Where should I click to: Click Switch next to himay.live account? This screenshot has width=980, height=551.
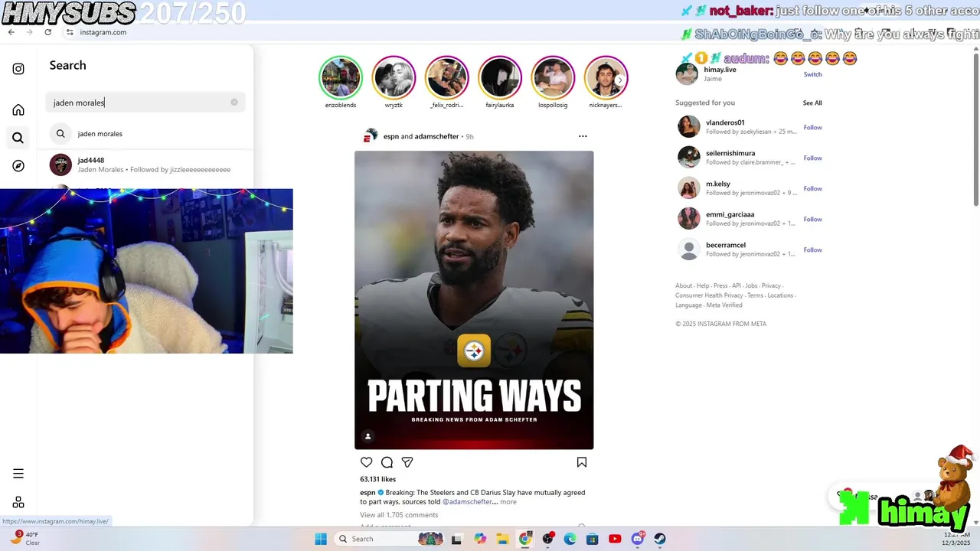point(812,74)
